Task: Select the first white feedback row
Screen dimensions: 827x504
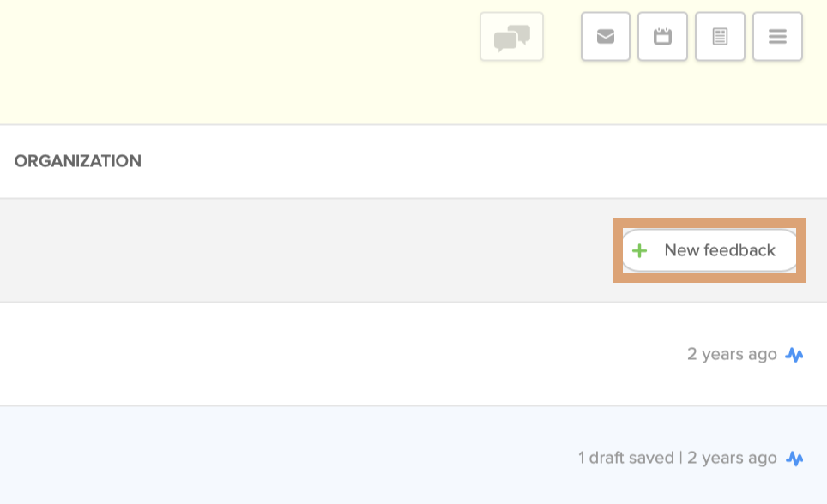Action: [x=343, y=354]
